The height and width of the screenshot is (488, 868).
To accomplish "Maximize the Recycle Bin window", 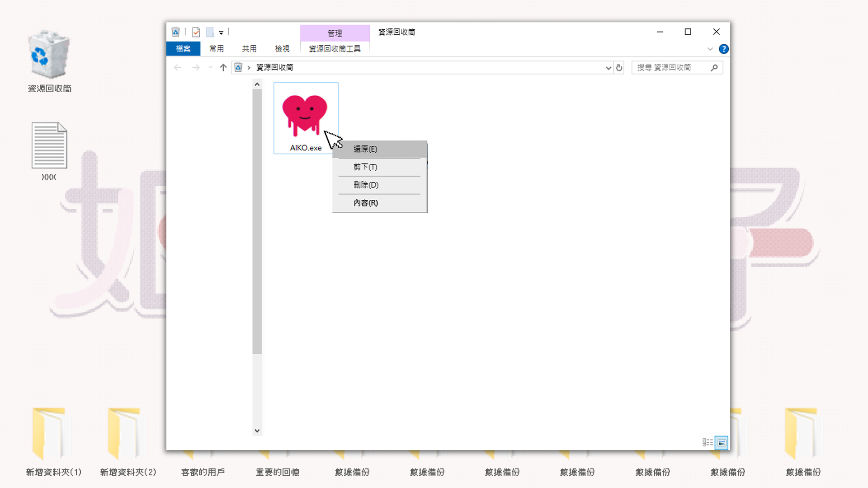I will [x=688, y=32].
